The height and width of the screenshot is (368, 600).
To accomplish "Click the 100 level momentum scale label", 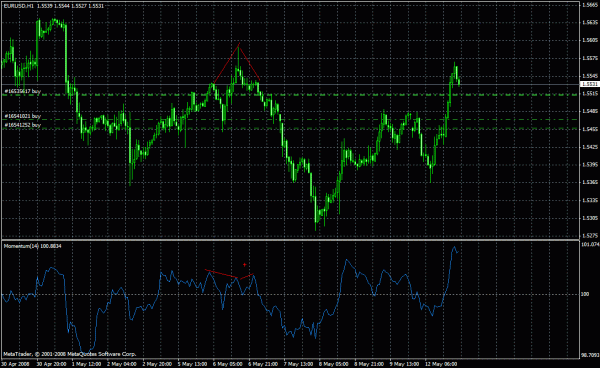I will 585,294.
